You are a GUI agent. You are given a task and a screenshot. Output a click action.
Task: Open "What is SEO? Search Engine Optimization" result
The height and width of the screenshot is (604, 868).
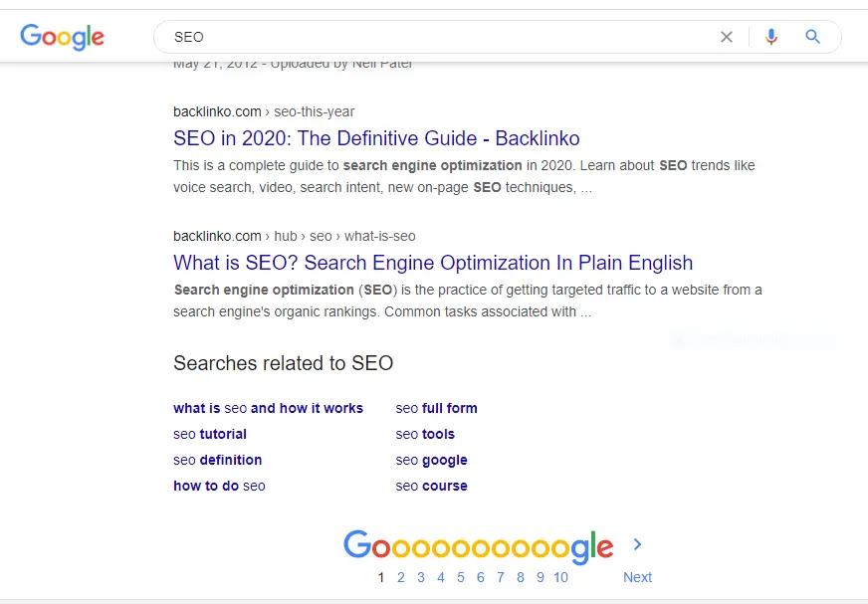click(x=433, y=263)
